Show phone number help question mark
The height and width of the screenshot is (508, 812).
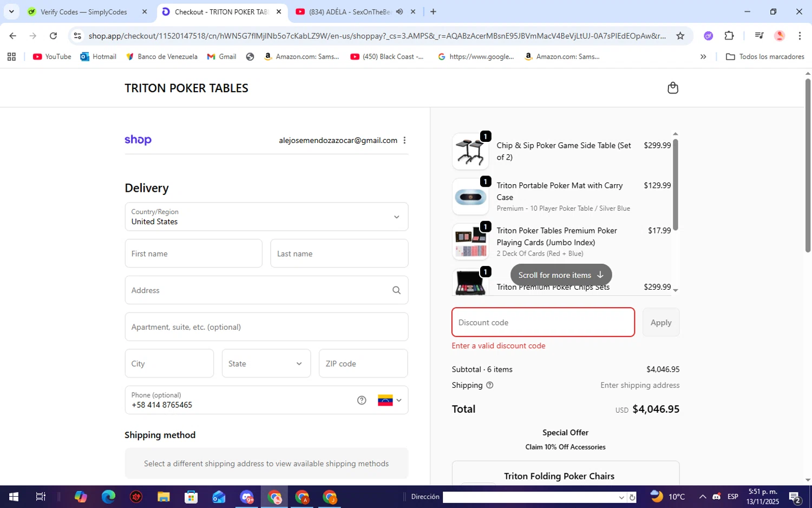[x=362, y=400]
